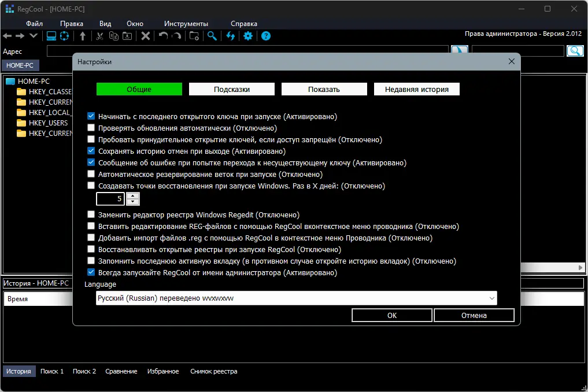Image resolution: width=588 pixels, height=392 pixels.
Task: Click the Back arrow in toolbar
Action: pyautogui.click(x=8, y=36)
